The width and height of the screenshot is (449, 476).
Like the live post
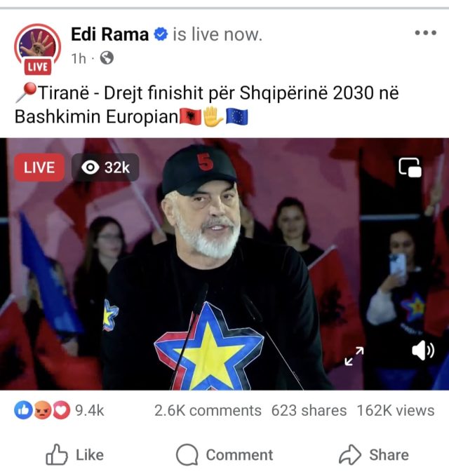click(x=75, y=455)
